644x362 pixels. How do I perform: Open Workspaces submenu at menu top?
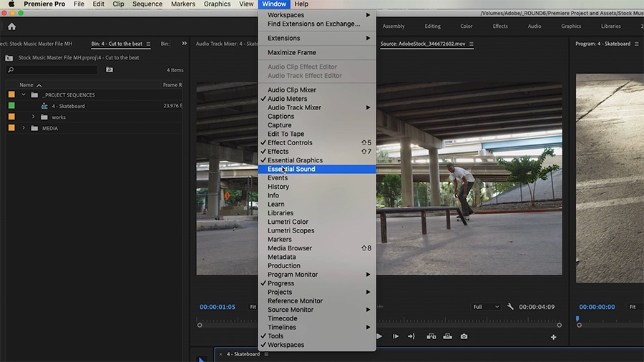(x=317, y=15)
